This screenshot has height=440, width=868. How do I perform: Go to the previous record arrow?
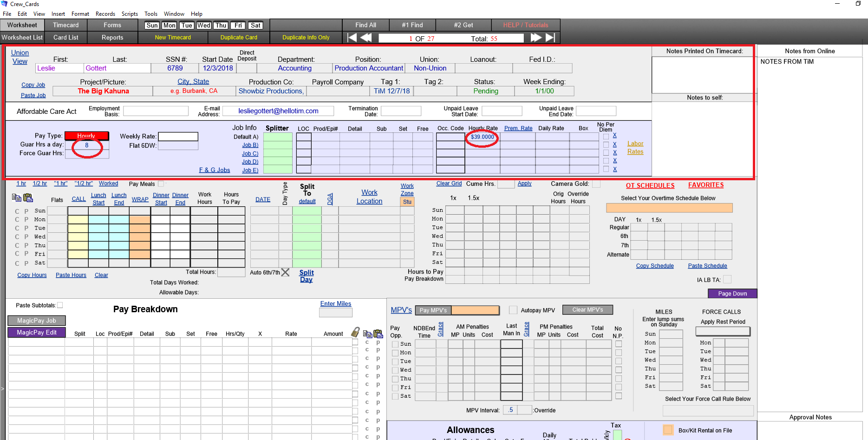click(x=366, y=38)
